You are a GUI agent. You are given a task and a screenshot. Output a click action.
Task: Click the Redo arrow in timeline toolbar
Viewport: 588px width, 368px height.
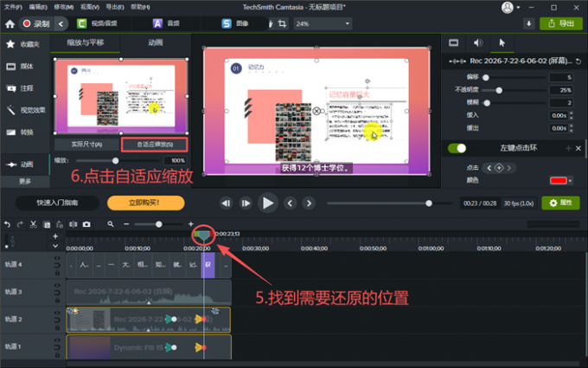[x=20, y=224]
